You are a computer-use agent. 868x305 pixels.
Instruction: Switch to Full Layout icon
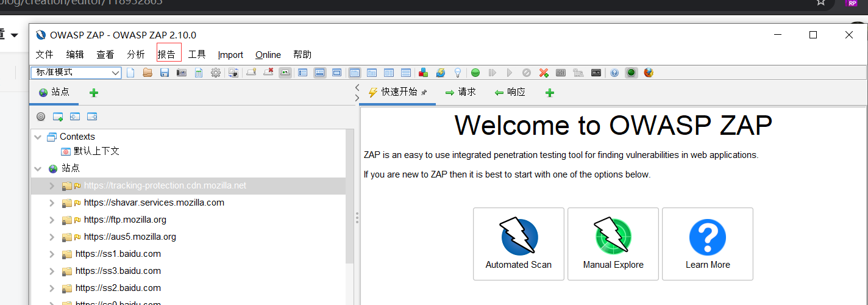click(337, 73)
